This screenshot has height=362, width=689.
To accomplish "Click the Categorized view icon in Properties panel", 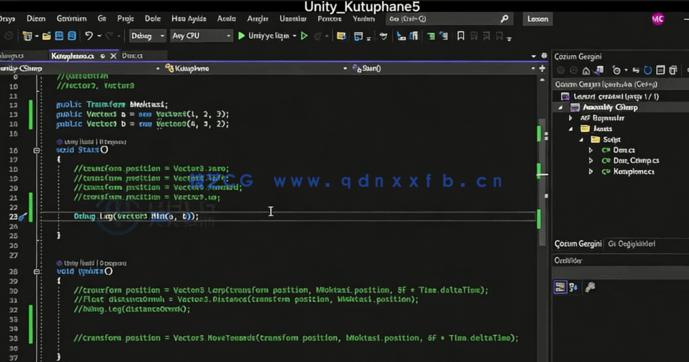I will (560, 287).
